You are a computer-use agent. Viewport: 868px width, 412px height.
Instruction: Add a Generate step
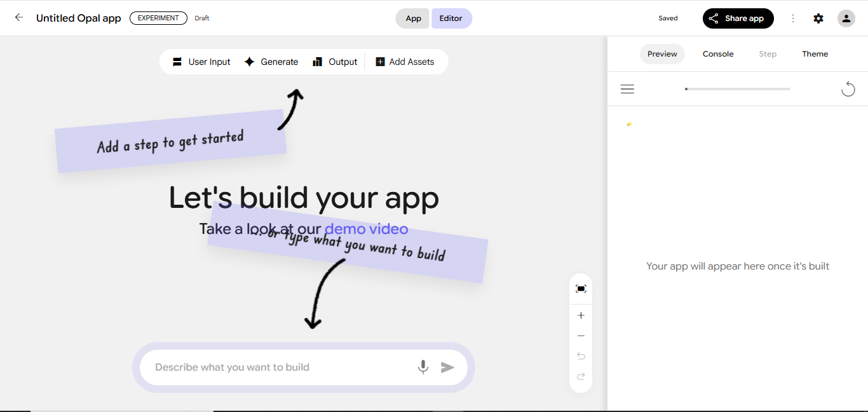pyautogui.click(x=271, y=61)
